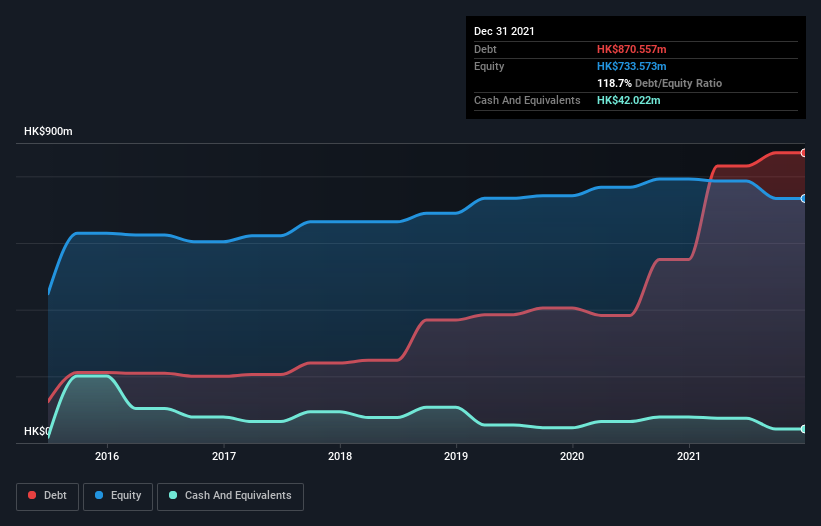
Task: Select the 2018 x-axis label
Action: click(340, 456)
